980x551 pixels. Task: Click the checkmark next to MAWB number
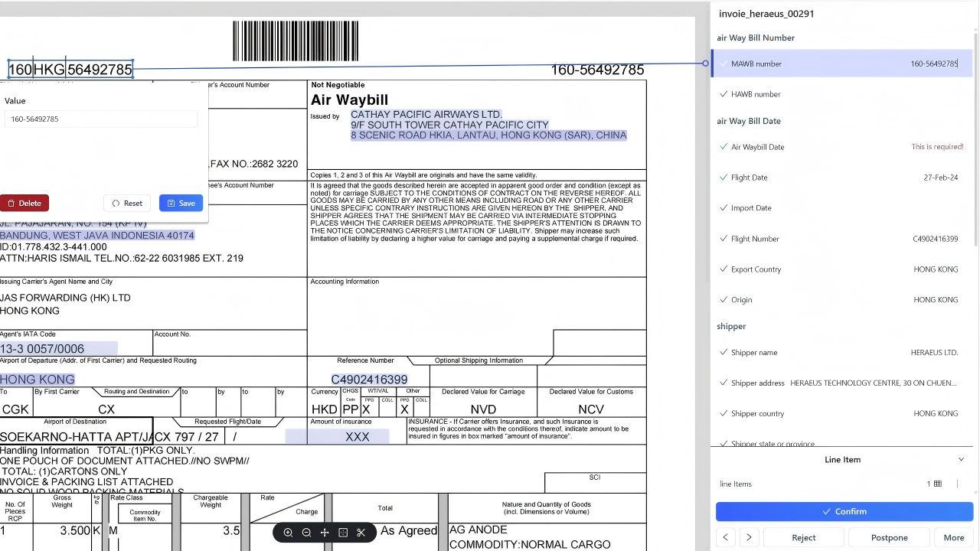pyautogui.click(x=724, y=64)
